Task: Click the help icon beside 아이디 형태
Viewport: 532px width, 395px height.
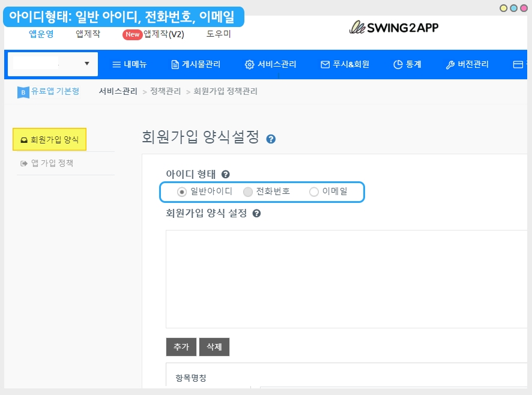Action: [226, 174]
